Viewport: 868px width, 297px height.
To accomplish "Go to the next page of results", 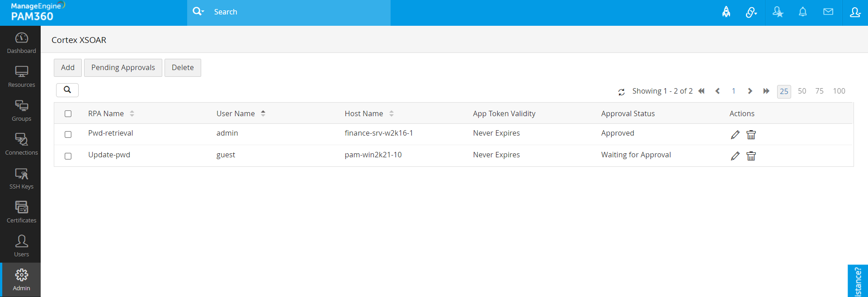I will (750, 91).
